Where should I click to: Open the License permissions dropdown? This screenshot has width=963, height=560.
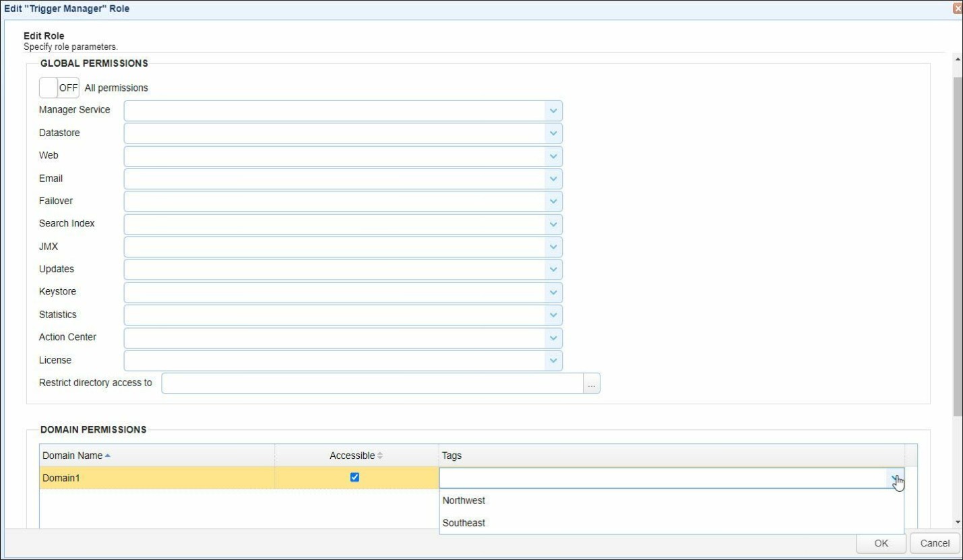pos(553,361)
